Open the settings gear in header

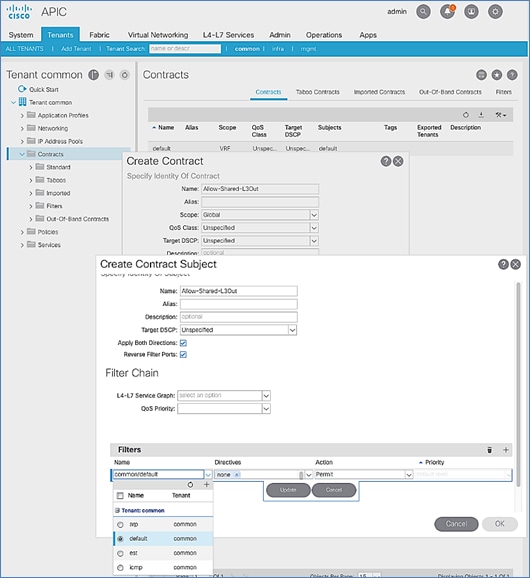pos(495,12)
